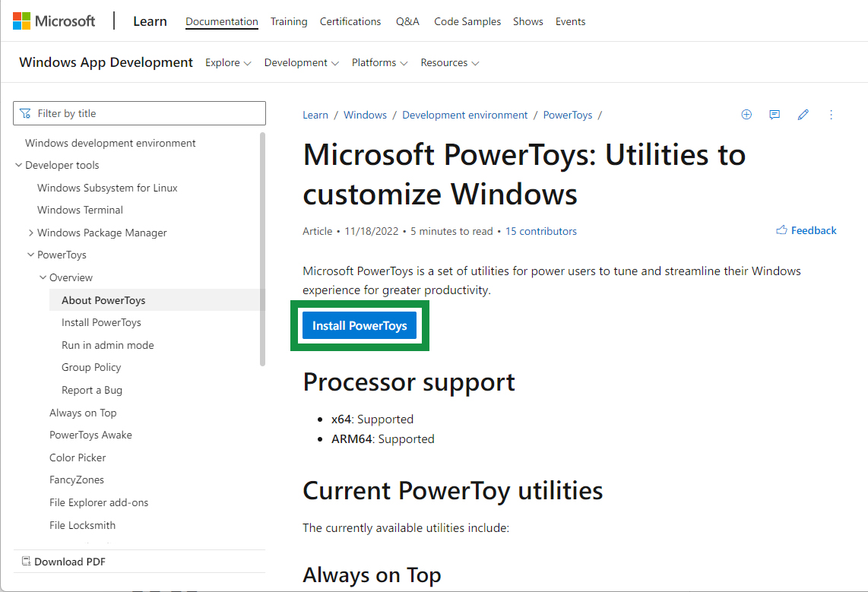This screenshot has height=592, width=868.
Task: Open Report a Bug sidebar entry
Action: pos(92,390)
